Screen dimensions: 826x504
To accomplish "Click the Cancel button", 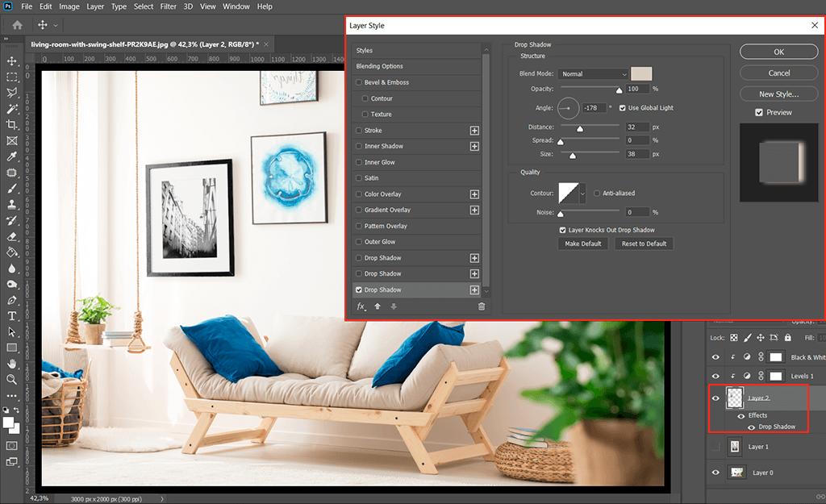I will (x=778, y=73).
